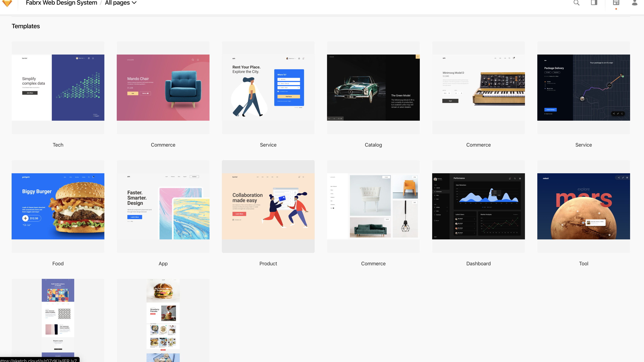644x362 pixels.
Task: Open the Performance Dashboard template
Action: click(x=478, y=206)
